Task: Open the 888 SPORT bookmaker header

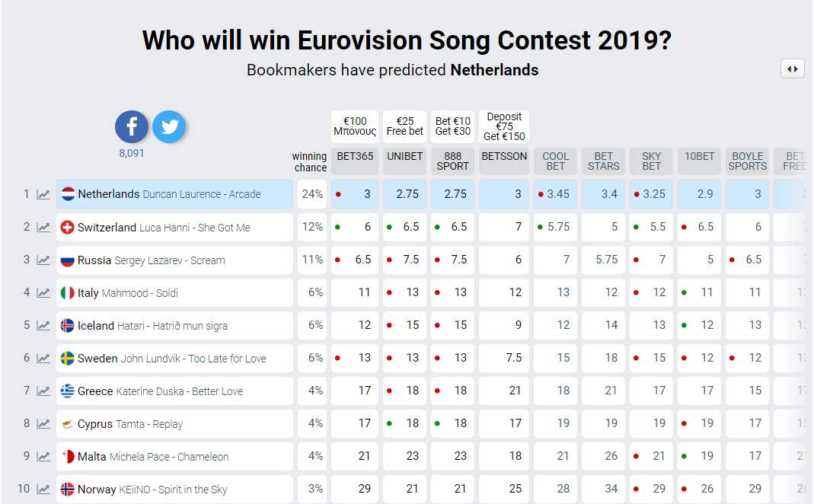Action: click(x=452, y=161)
